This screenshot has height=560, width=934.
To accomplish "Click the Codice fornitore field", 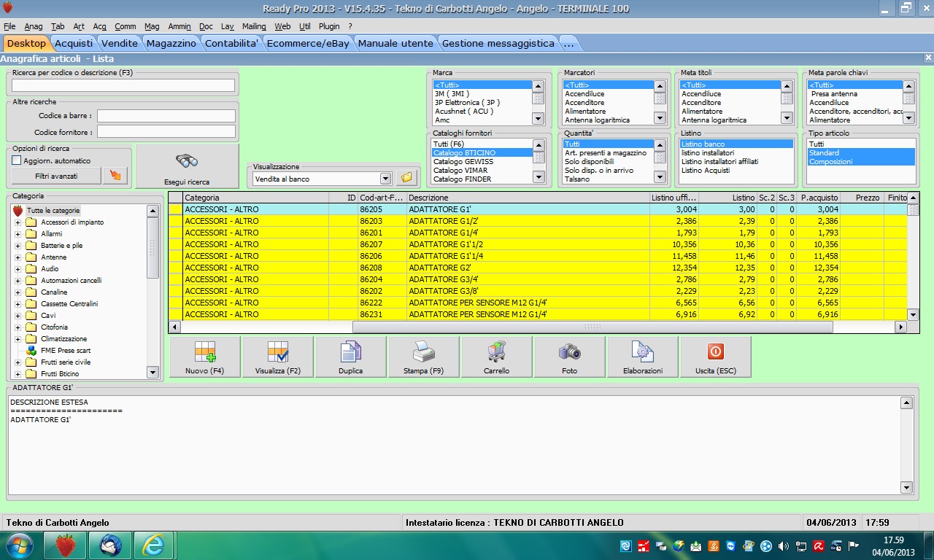I will click(x=166, y=132).
